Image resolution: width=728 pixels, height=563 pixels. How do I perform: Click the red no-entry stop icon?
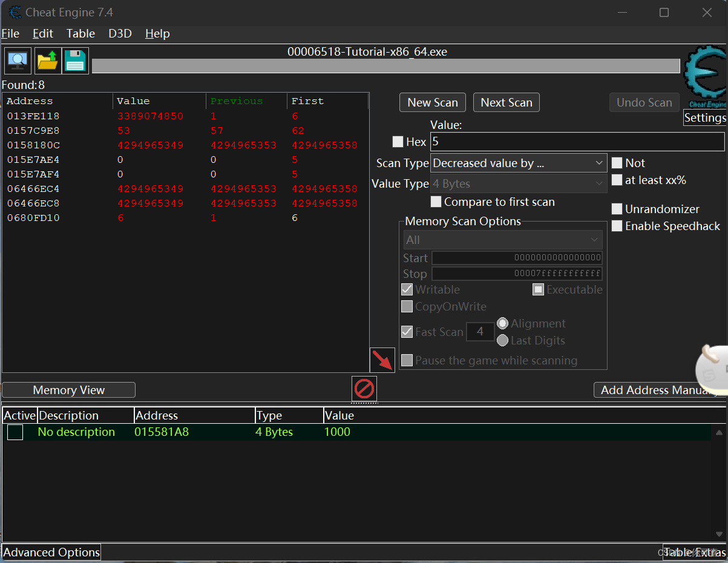point(364,389)
